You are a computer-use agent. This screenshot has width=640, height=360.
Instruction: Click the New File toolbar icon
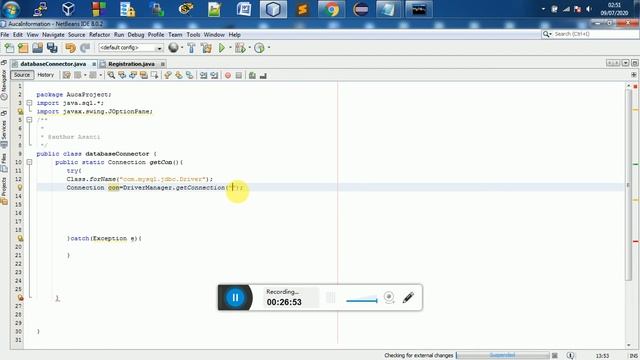9,48
